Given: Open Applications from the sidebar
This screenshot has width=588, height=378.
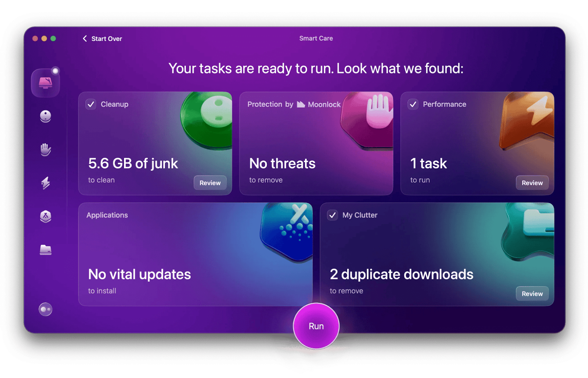Looking at the screenshot, I should (45, 216).
